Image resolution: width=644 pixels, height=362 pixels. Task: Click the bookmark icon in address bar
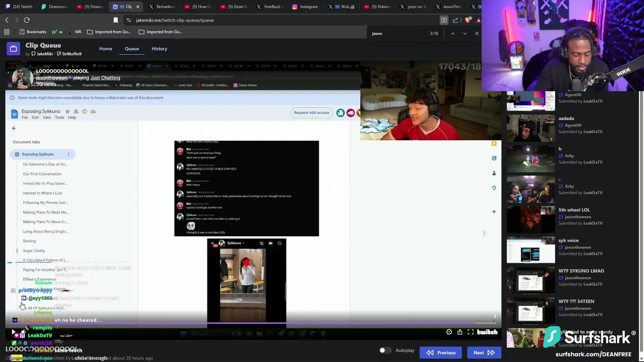116,20
